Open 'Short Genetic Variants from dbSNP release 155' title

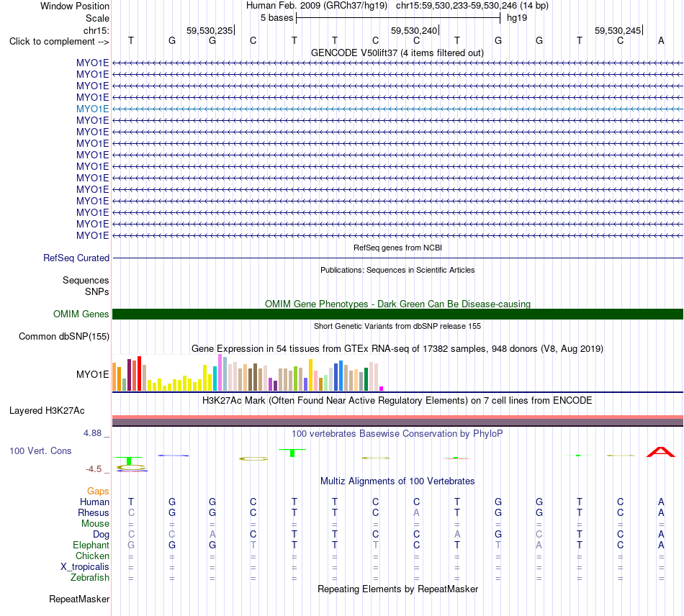pyautogui.click(x=397, y=326)
